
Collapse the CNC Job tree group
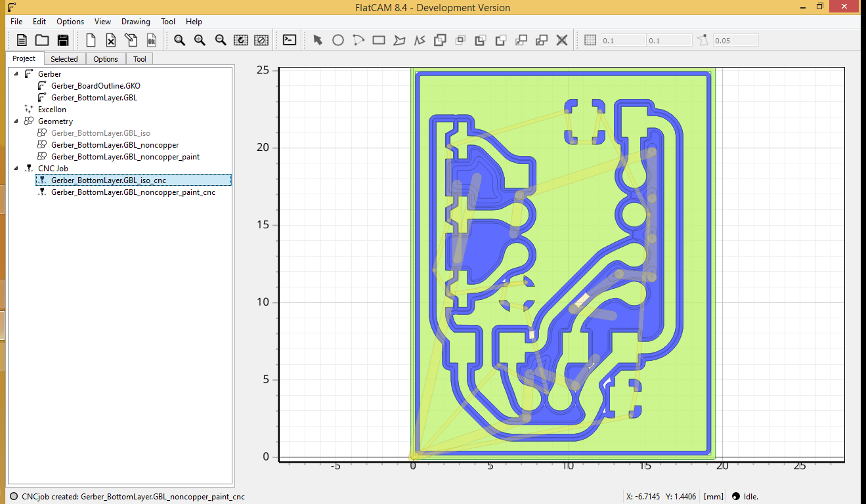tap(16, 169)
